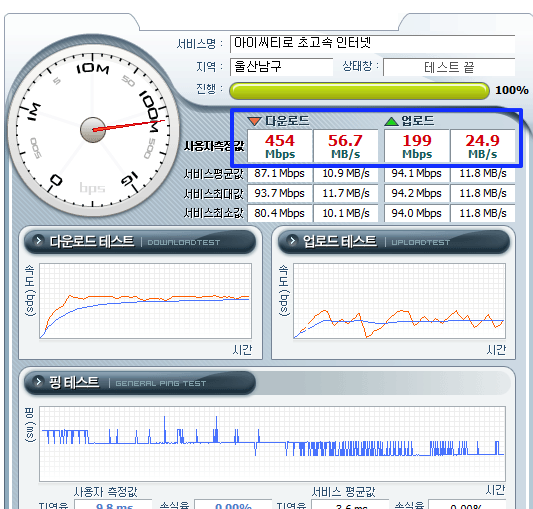Click the 94.1 Mbps average upload cell
The width and height of the screenshot is (533, 509).
click(x=417, y=173)
